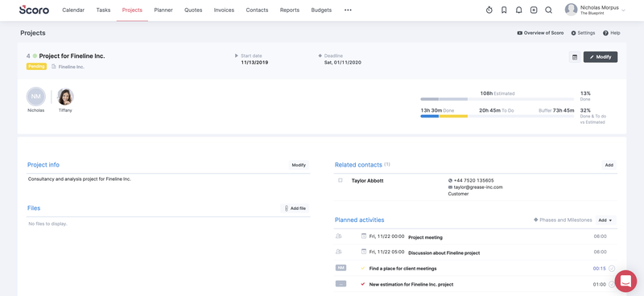Screen dimensions: 644x296
Task: Click the yellow To Do segment of time bar
Action: point(453,116)
